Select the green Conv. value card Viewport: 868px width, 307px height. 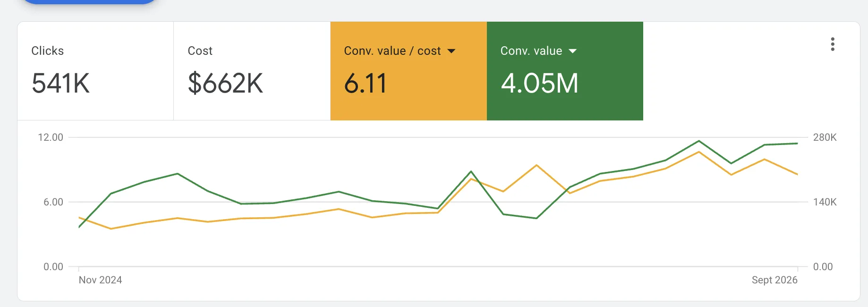click(565, 71)
